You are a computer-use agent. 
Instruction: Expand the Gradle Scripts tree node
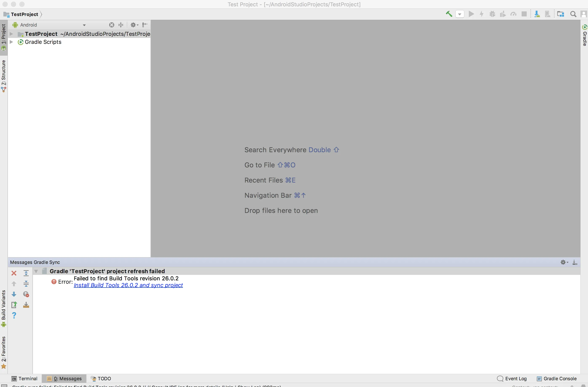(x=11, y=42)
